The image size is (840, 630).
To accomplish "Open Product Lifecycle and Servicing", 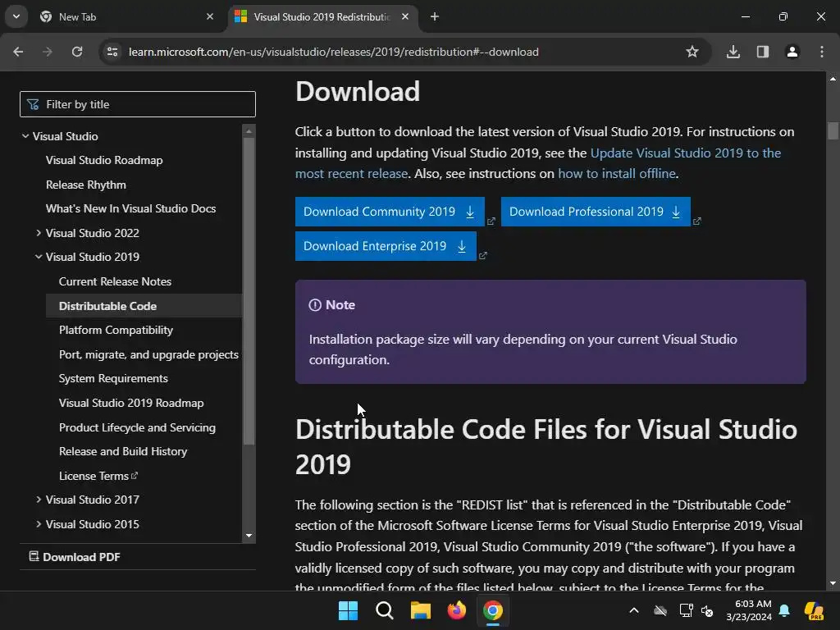I will coord(138,427).
